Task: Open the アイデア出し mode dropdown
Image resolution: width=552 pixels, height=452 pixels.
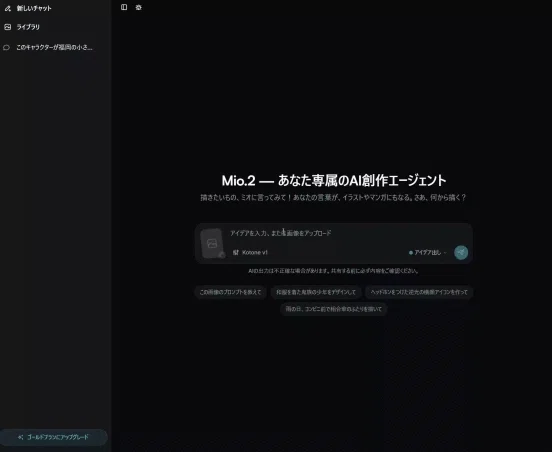Action: tap(427, 252)
